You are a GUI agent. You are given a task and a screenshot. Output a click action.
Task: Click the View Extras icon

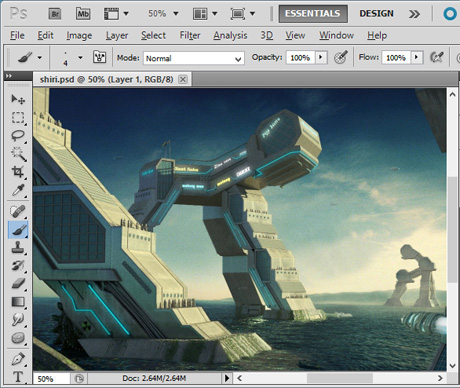pyautogui.click(x=111, y=14)
